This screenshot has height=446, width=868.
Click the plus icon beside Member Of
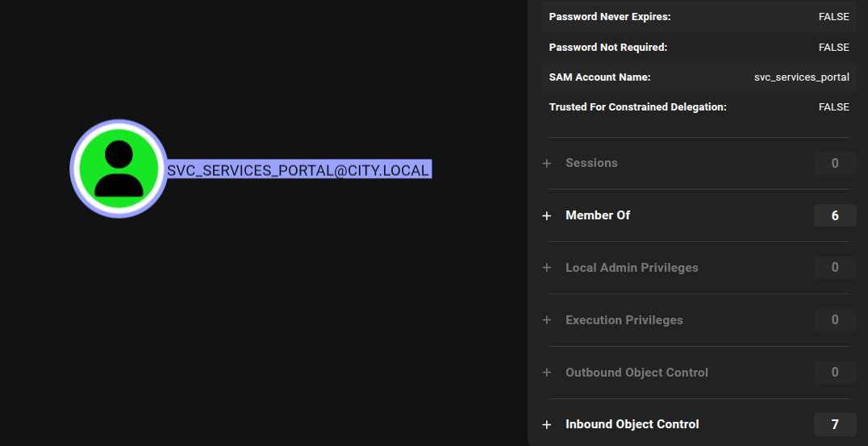coord(547,215)
